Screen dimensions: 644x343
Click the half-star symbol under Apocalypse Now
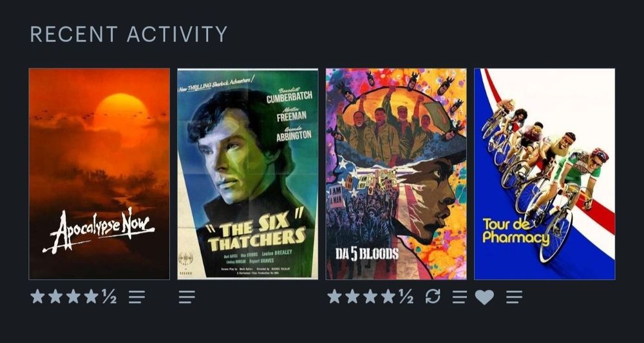tap(109, 296)
